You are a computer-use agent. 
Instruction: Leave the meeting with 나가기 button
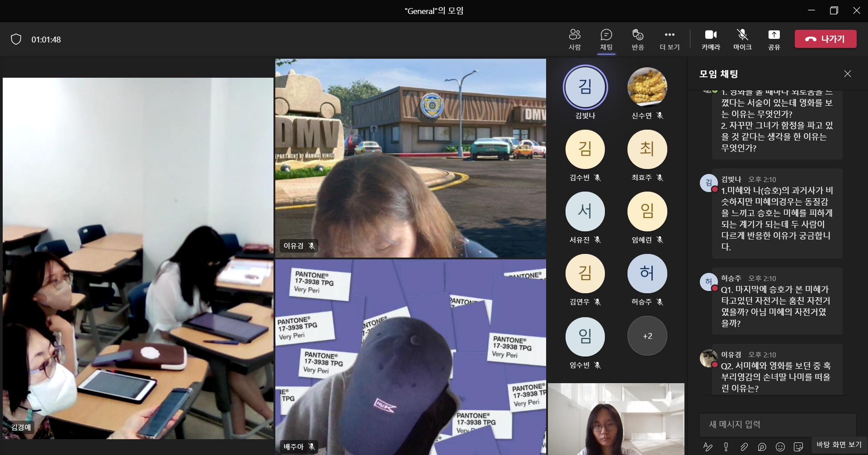826,39
